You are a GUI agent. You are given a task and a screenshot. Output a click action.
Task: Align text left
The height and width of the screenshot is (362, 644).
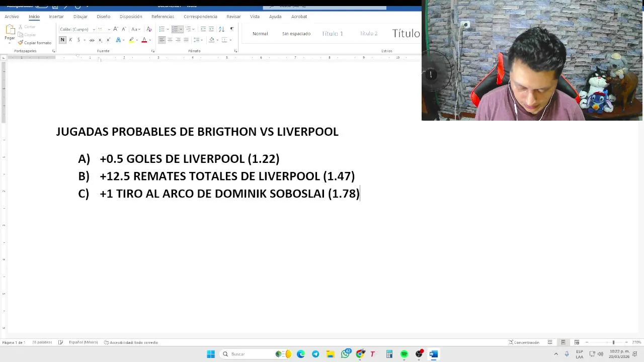[x=162, y=40]
